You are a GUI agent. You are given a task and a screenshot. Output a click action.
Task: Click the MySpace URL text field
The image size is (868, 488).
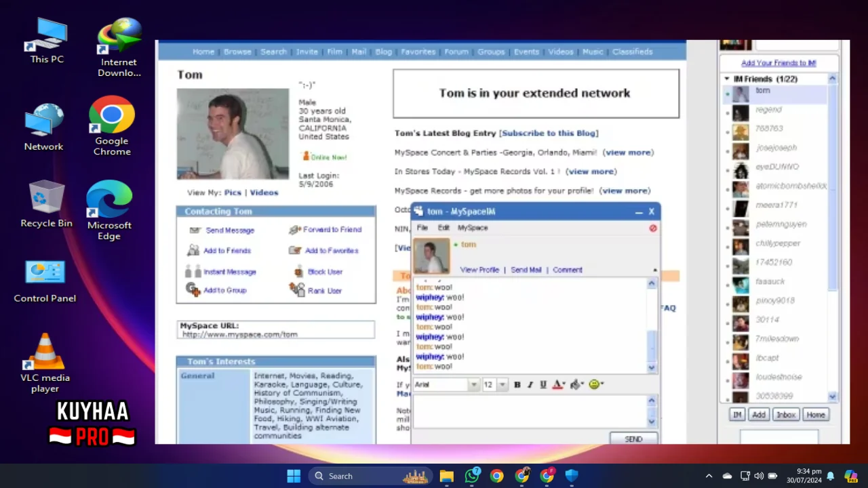point(276,330)
